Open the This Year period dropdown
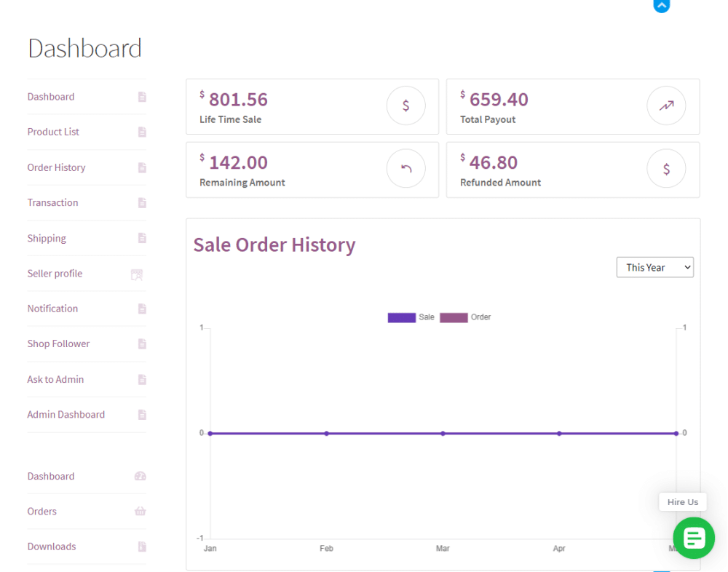728x572 pixels. (x=654, y=267)
